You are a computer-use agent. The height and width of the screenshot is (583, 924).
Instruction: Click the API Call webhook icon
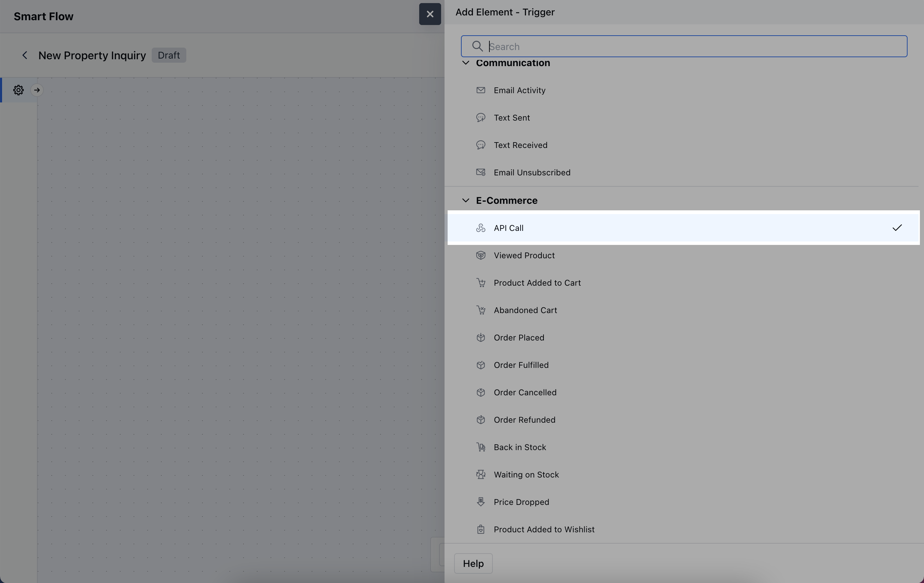coord(480,228)
